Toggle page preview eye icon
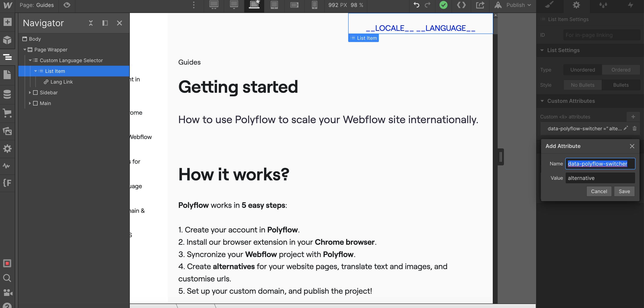The width and height of the screenshot is (644, 308). point(67,5)
